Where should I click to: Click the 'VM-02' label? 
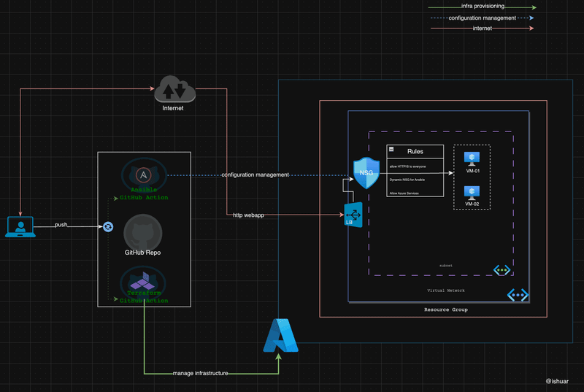click(472, 204)
